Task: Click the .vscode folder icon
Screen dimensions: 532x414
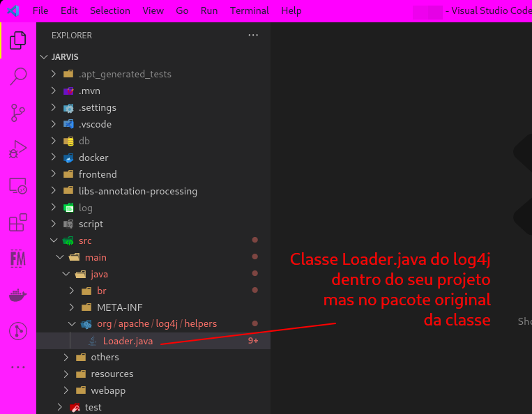Action: [68, 124]
